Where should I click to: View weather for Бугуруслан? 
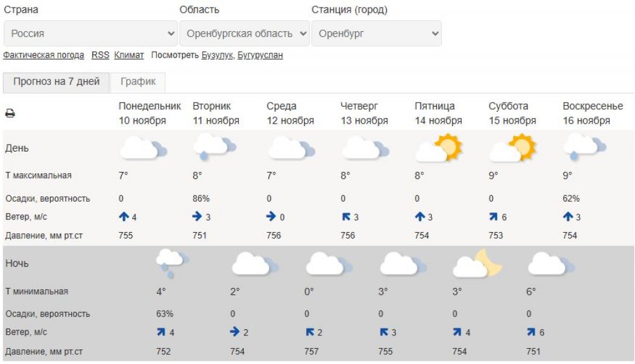click(260, 55)
